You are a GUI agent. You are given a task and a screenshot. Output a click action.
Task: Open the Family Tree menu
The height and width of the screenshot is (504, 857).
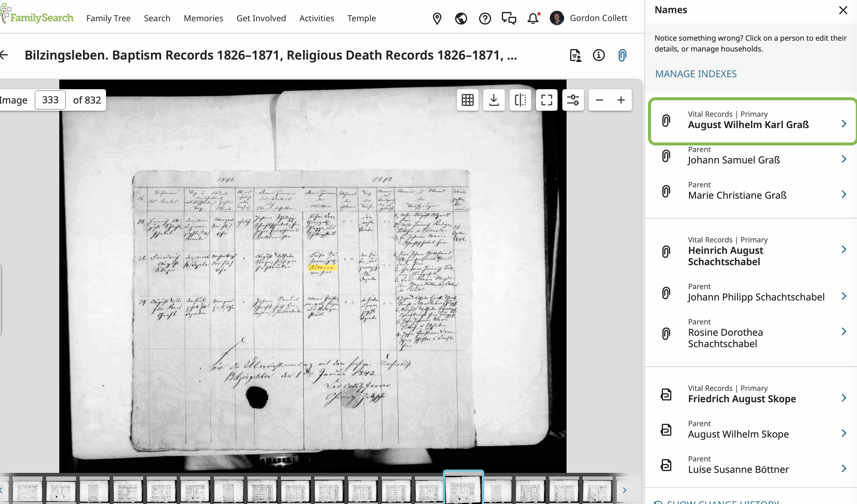click(108, 18)
